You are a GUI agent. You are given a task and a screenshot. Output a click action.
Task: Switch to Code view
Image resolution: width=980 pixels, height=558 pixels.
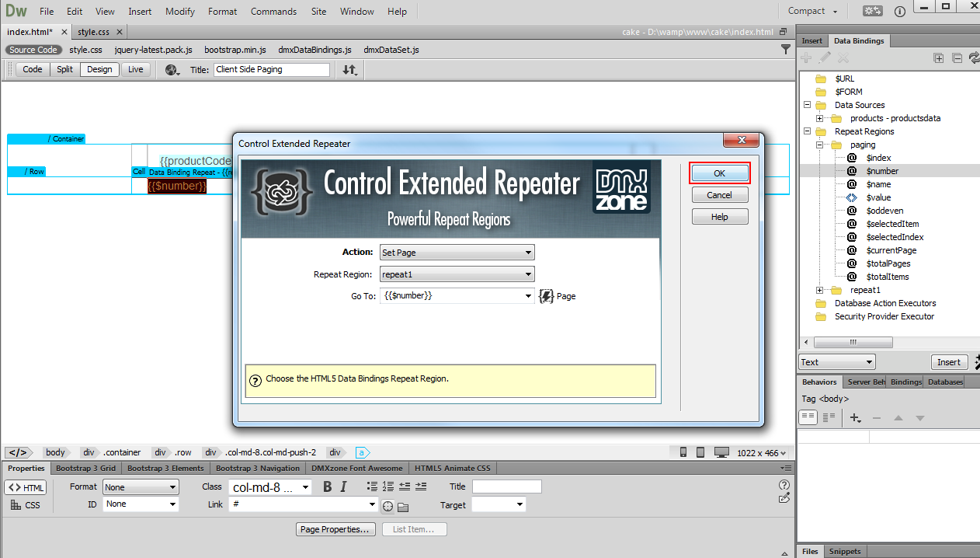[x=33, y=69]
